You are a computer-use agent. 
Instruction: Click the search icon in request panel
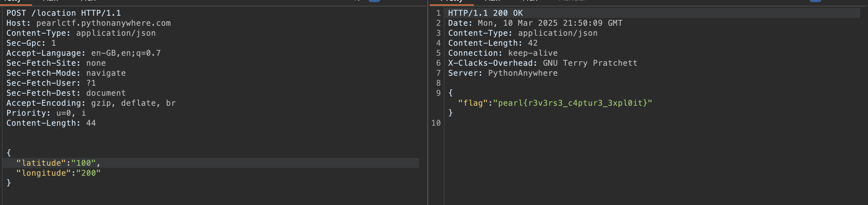click(356, 1)
